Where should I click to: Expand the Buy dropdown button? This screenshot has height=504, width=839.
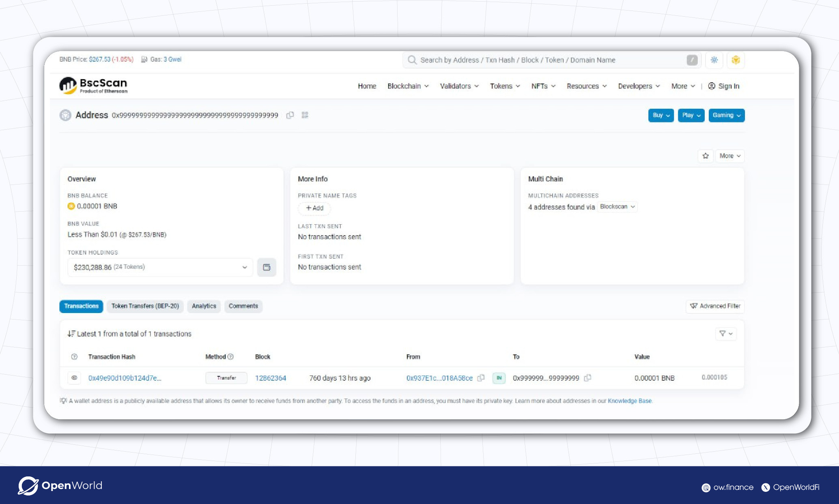pos(660,115)
